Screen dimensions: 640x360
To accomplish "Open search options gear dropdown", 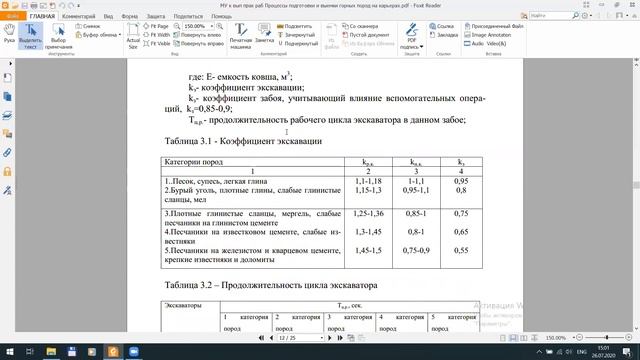I will coord(587,16).
